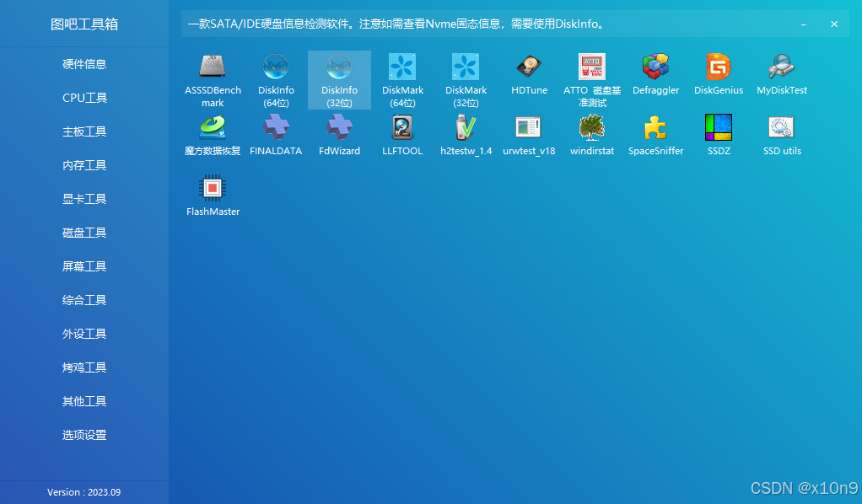Image resolution: width=862 pixels, height=504 pixels.
Task: Click the 图吧工具箱 title
Action: 84,24
